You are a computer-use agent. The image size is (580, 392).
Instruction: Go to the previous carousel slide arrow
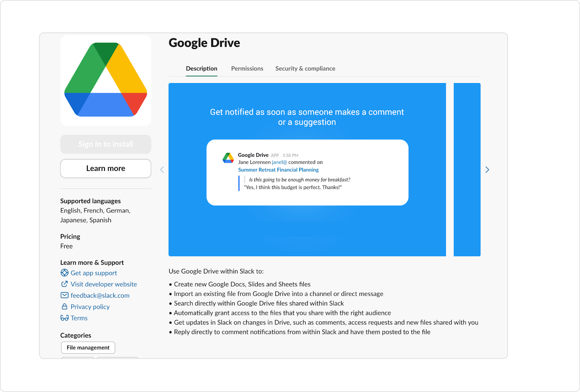[162, 170]
